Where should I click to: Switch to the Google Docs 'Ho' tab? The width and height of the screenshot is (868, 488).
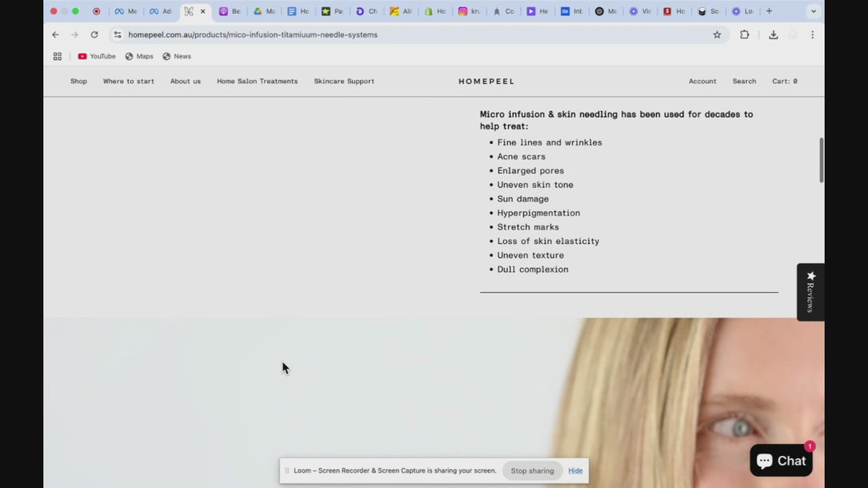tap(298, 11)
